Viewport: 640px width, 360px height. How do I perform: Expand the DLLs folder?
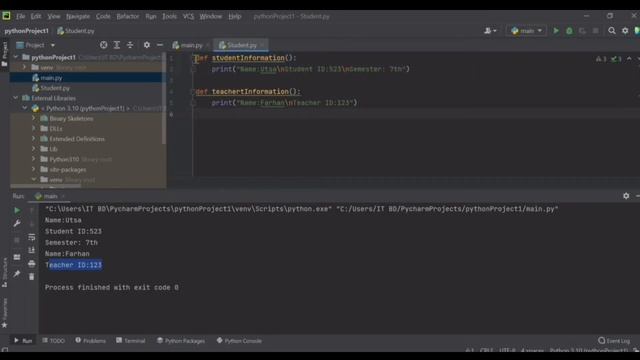pyautogui.click(x=34, y=129)
